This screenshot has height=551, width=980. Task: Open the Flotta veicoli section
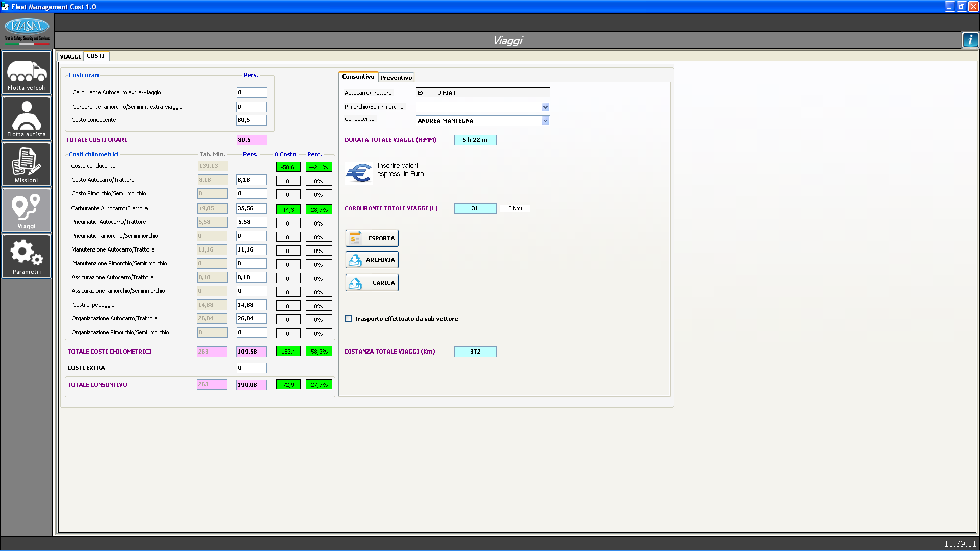coord(27,72)
